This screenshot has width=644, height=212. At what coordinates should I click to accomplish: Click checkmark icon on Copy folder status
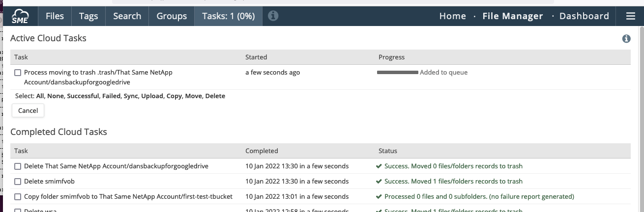[379, 197]
